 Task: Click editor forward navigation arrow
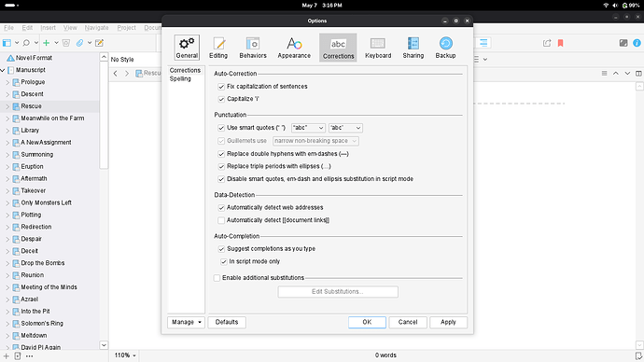pyautogui.click(x=127, y=73)
